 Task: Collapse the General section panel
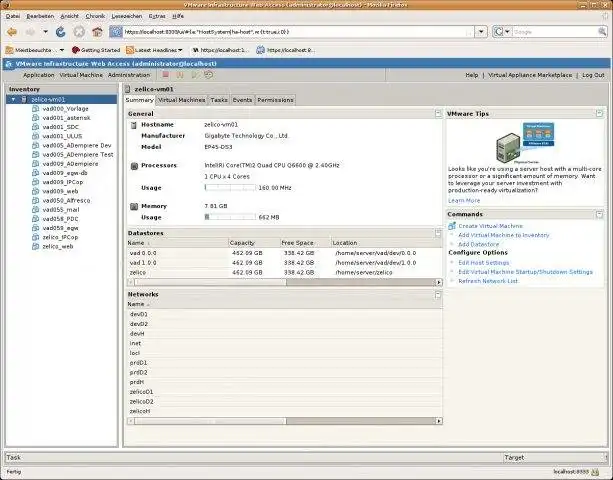[x=438, y=113]
